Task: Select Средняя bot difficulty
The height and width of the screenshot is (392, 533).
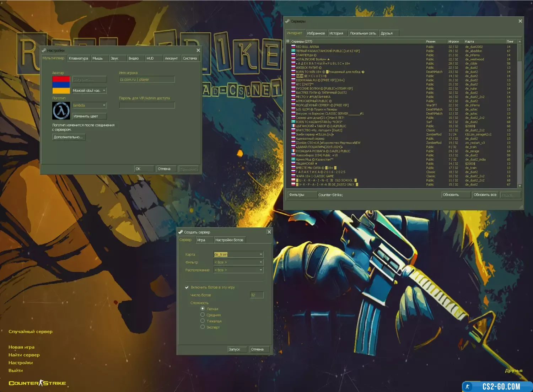Action: (203, 315)
